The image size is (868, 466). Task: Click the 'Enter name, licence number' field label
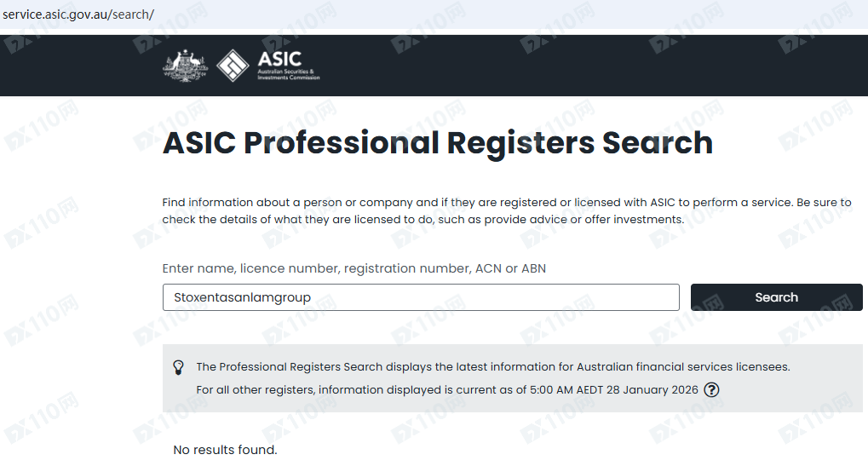pyautogui.click(x=354, y=268)
